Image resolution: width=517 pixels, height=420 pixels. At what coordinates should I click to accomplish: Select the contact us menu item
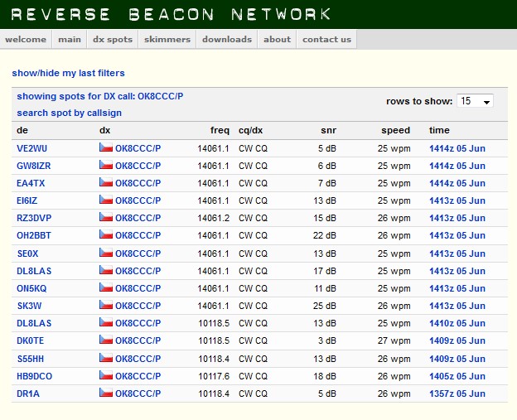click(326, 39)
